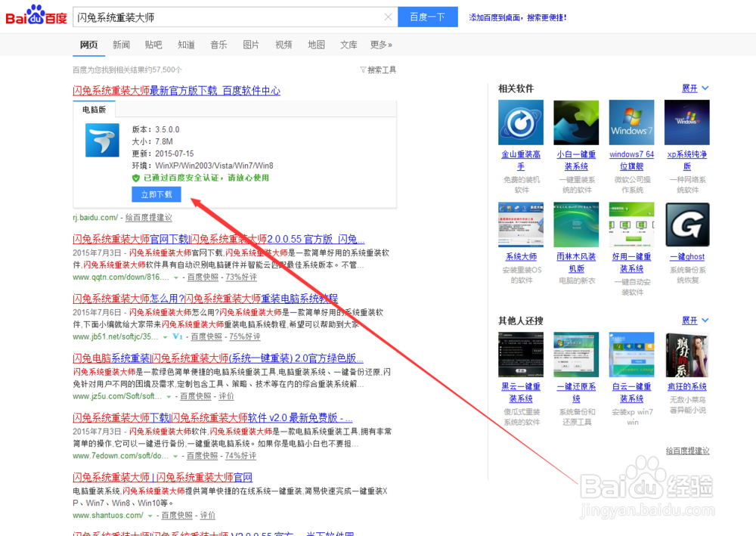
Task: Open result 闪兔电脑系统重装 2.0官方绿色版
Action: (x=218, y=358)
